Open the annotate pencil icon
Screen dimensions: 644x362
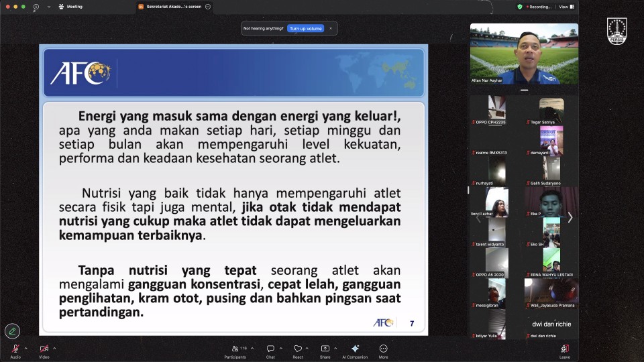(12, 330)
